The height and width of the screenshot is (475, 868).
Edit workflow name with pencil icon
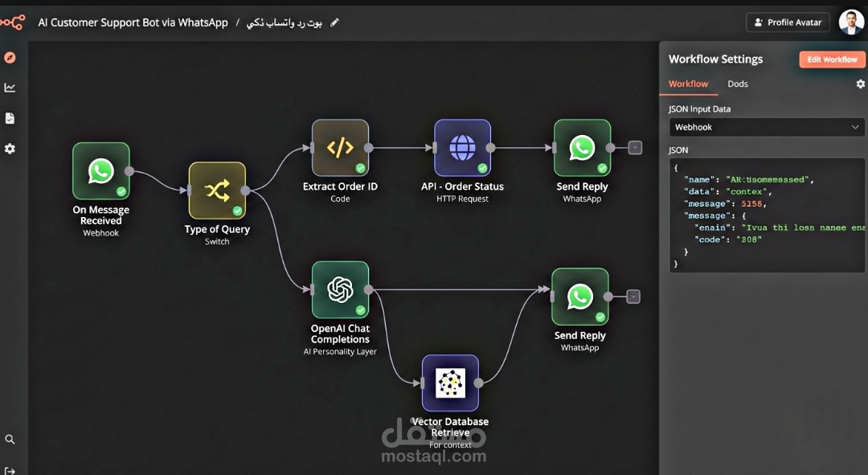coord(334,23)
